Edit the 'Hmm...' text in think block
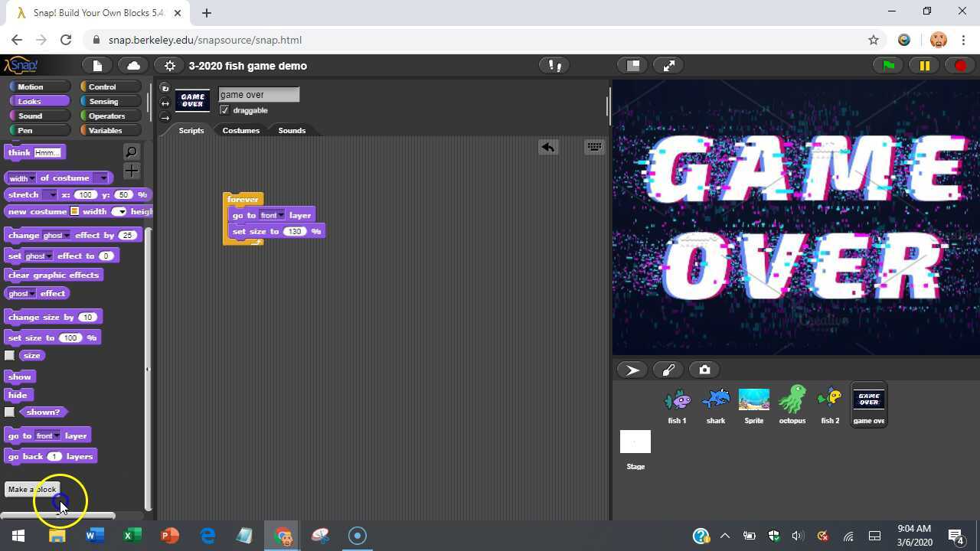Image resolution: width=980 pixels, height=551 pixels. pyautogui.click(x=47, y=152)
